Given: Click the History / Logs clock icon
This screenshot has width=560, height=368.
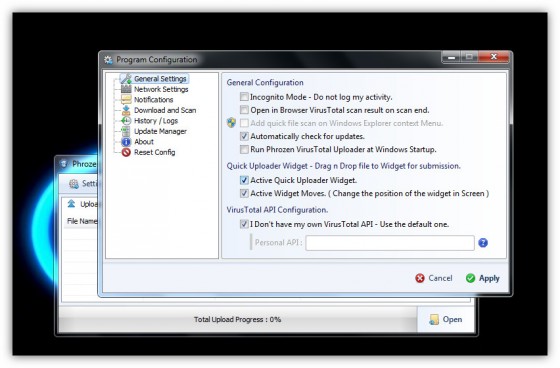Looking at the screenshot, I should tap(126, 121).
